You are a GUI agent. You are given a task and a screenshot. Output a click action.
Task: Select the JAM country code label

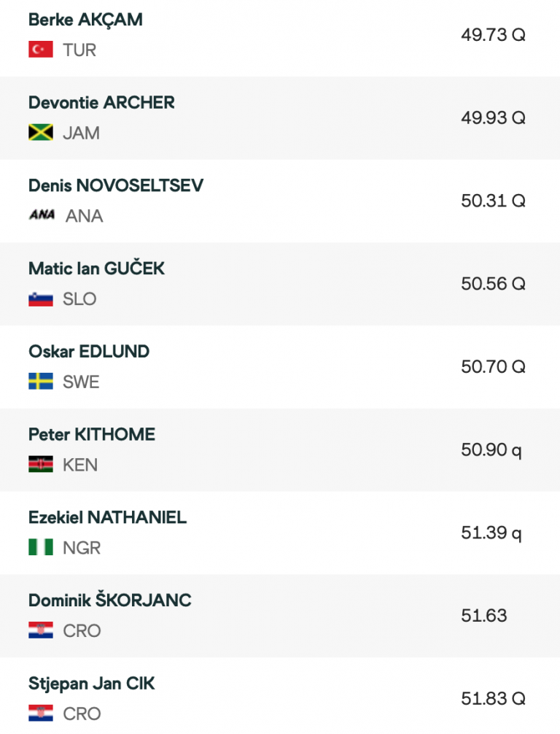click(81, 134)
